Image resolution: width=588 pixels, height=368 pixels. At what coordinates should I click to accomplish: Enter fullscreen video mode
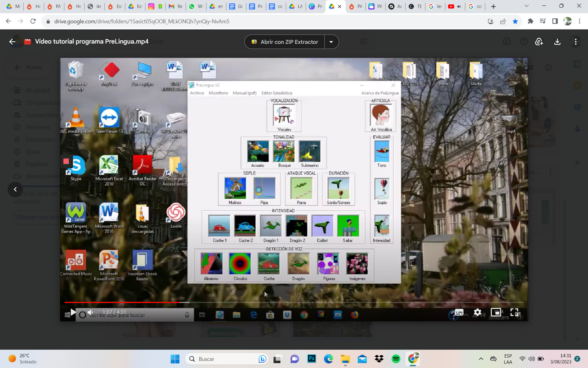pyautogui.click(x=514, y=312)
